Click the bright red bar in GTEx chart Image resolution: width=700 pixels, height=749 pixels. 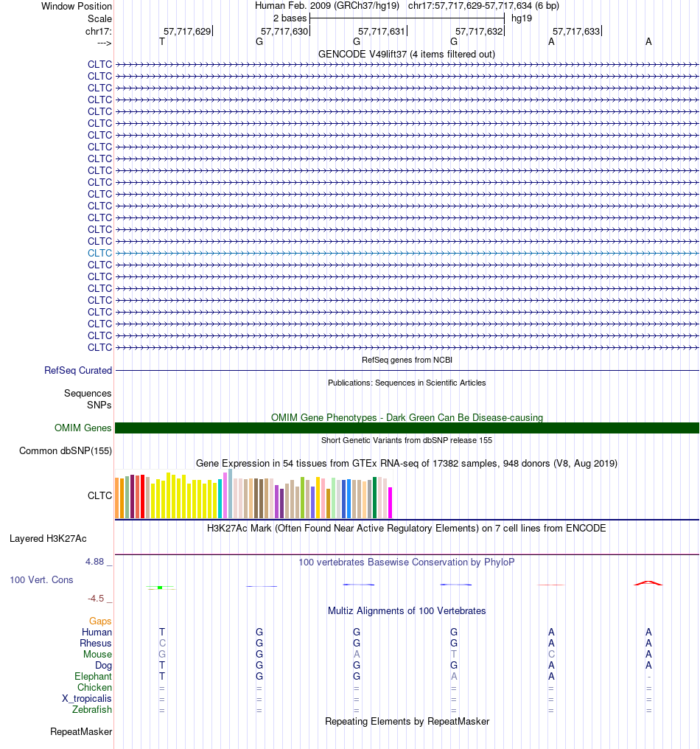pyautogui.click(x=142, y=497)
